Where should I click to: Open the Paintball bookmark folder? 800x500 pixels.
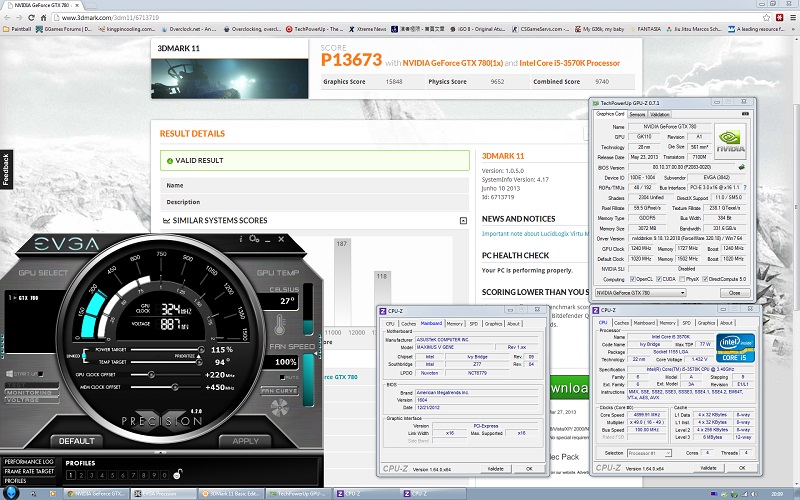pyautogui.click(x=17, y=29)
